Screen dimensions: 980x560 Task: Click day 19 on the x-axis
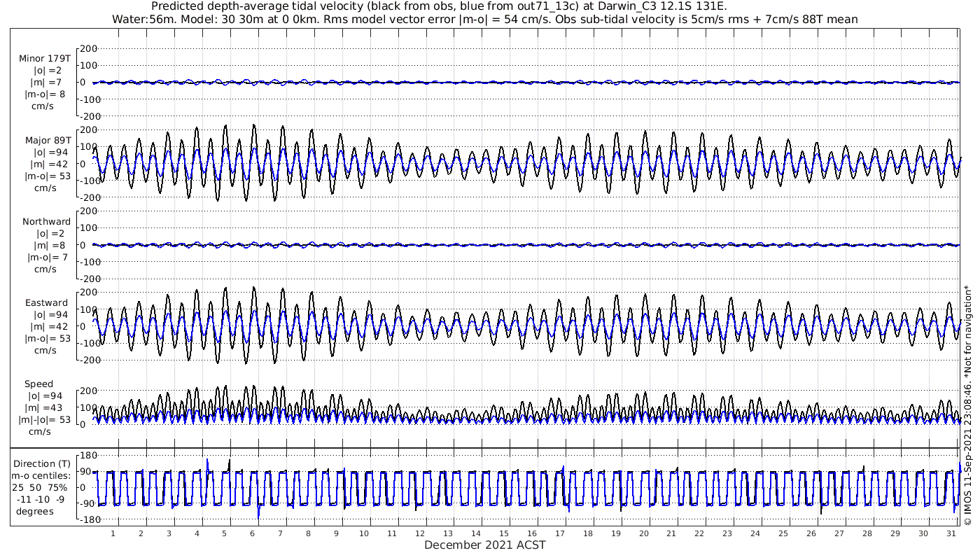click(x=615, y=533)
